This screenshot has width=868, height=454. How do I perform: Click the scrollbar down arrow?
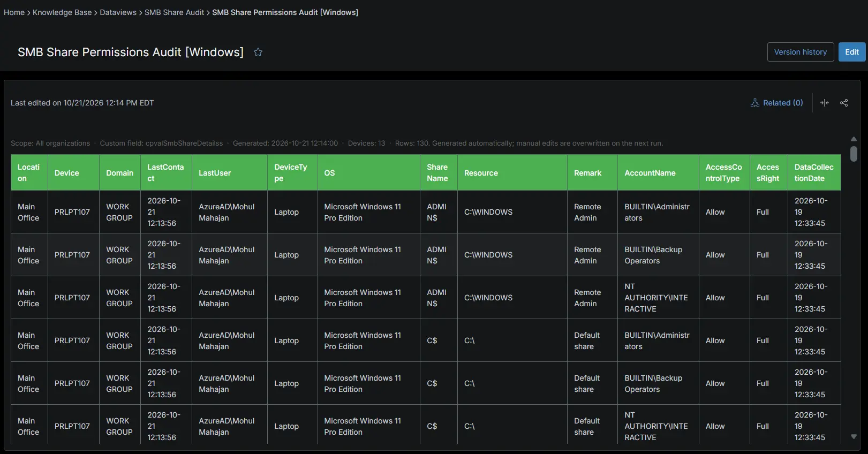tap(854, 437)
